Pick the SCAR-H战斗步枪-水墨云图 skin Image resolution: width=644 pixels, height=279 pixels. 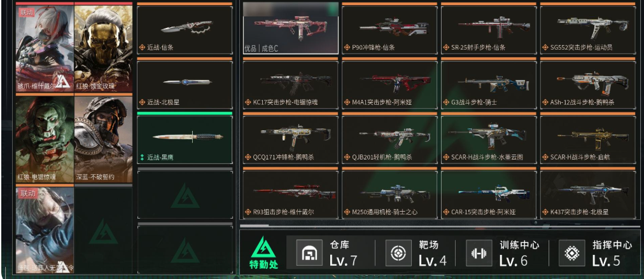coord(489,140)
